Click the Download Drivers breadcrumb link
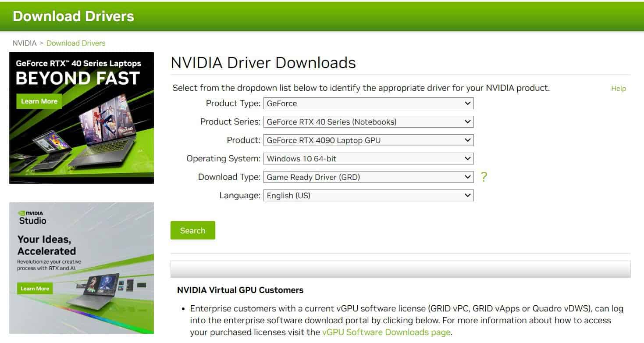The image size is (644, 343). tap(76, 43)
